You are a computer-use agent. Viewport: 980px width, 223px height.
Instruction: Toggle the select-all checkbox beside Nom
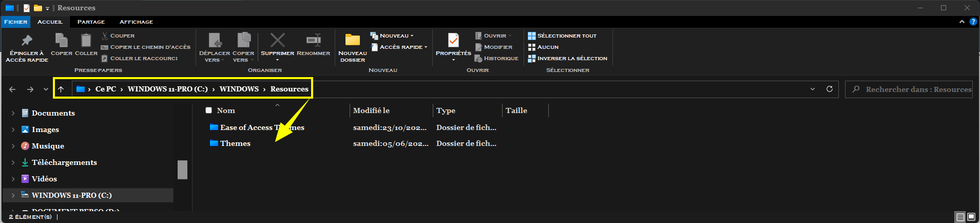208,110
